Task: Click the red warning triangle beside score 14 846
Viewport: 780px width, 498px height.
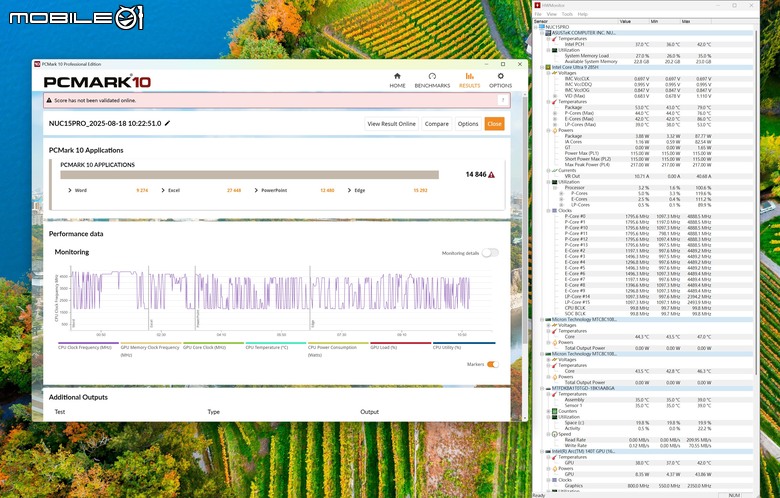Action: pyautogui.click(x=491, y=175)
